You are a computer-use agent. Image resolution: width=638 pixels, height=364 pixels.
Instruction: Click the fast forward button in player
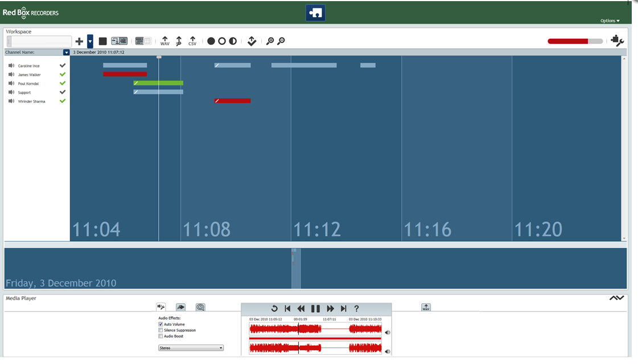pyautogui.click(x=330, y=309)
